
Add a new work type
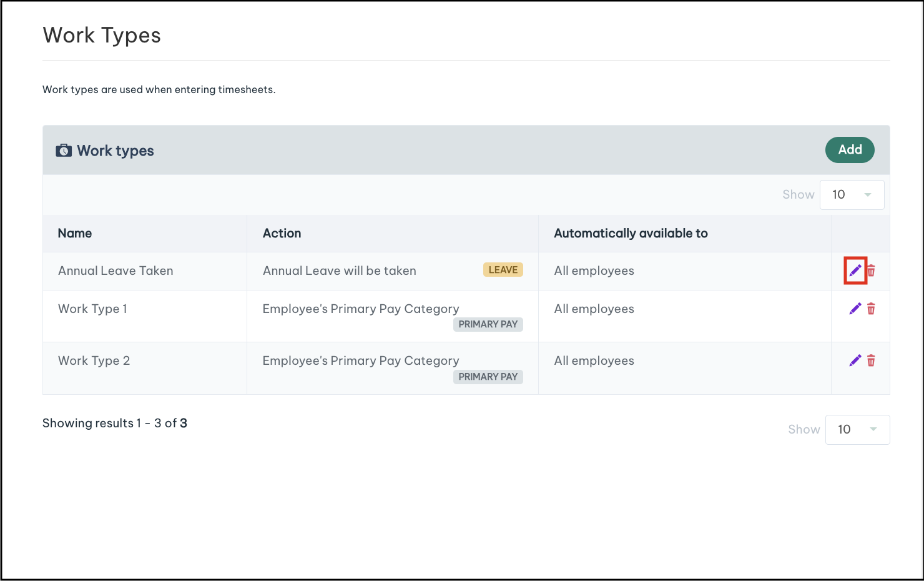[850, 150]
